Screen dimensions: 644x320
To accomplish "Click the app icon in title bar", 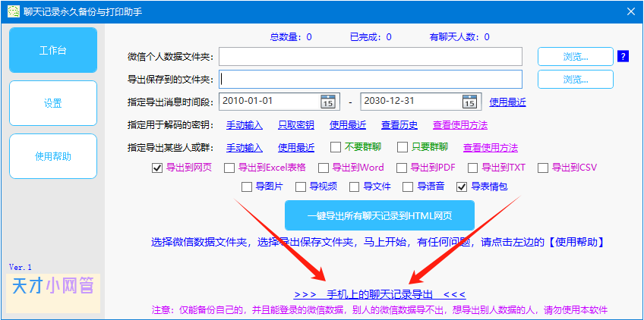I will click(x=14, y=11).
